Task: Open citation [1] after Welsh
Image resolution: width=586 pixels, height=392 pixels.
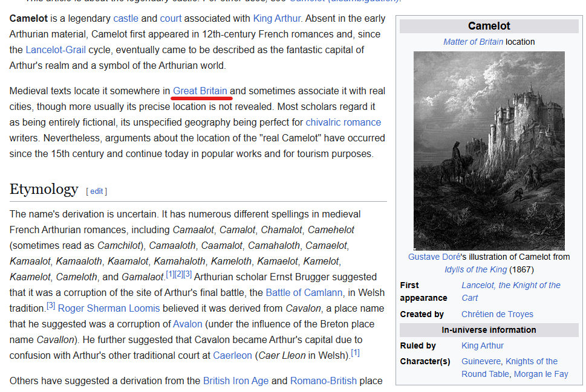Action: (x=355, y=352)
